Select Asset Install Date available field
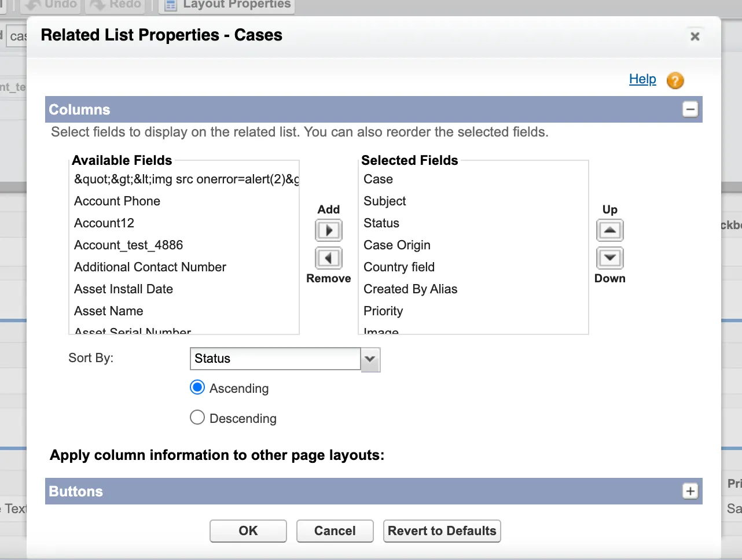This screenshot has width=742, height=560. [124, 289]
